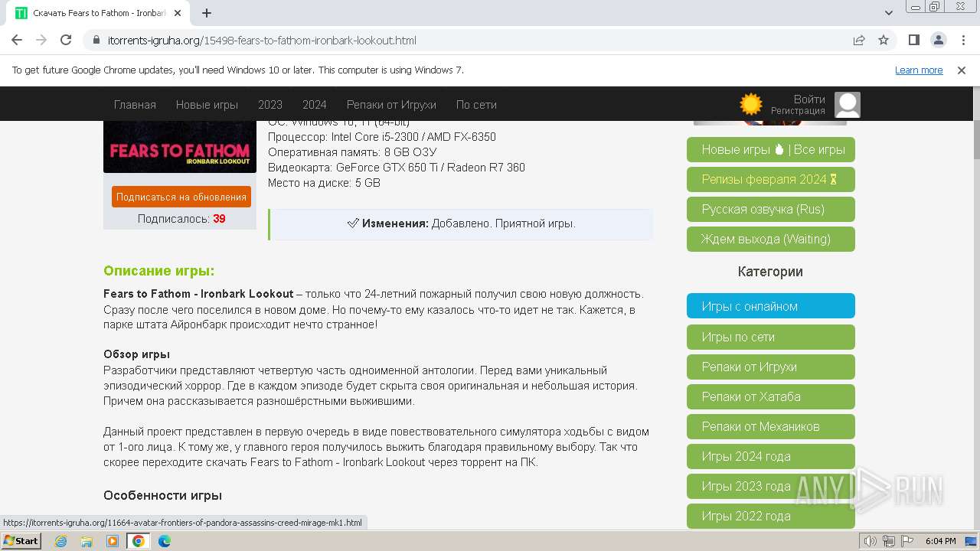Open the 2024 menu item
Image resolution: width=980 pixels, height=551 pixels.
coord(315,105)
